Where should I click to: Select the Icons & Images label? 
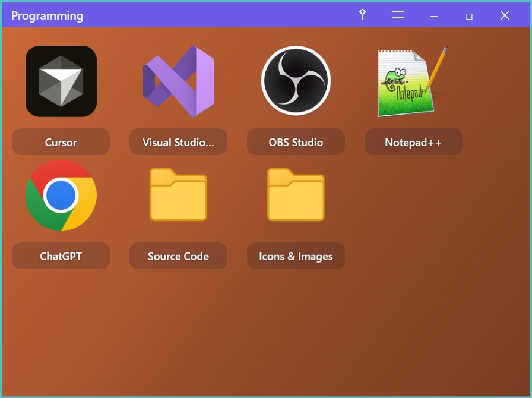point(296,256)
